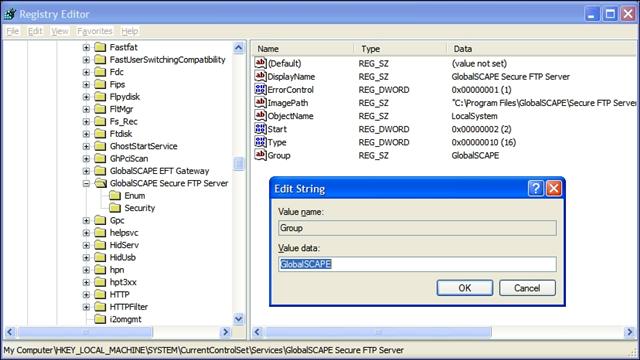Open the Favorites menu
Image resolution: width=640 pixels, height=360 pixels.
(94, 31)
